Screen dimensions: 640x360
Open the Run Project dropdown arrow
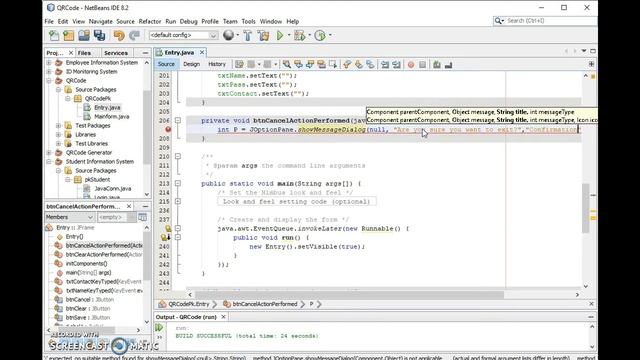tap(289, 36)
